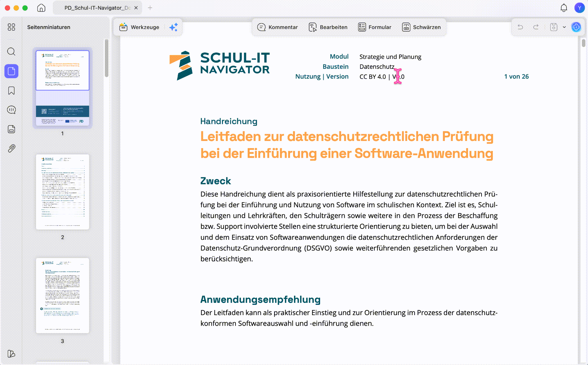This screenshot has height=365, width=588.
Task: Switch to Kommentar mode
Action: (278, 27)
